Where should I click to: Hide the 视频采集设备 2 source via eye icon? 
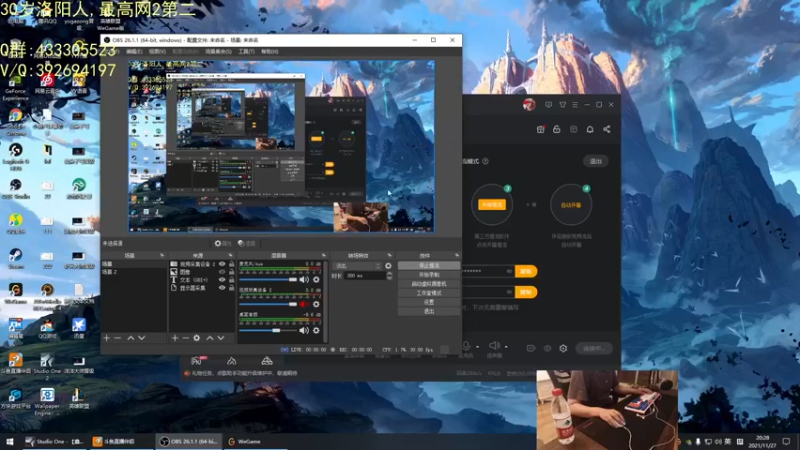(222, 264)
